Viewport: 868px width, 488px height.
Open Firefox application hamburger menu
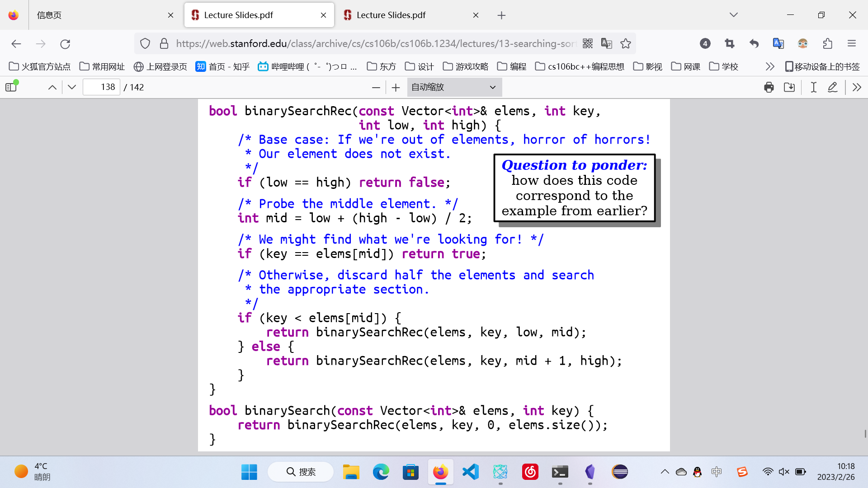tap(852, 43)
